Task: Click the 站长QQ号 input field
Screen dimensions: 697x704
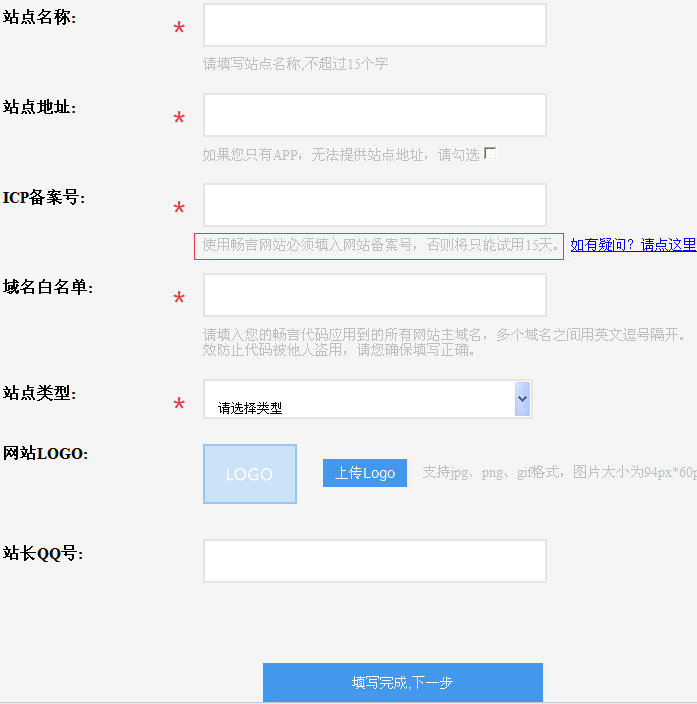Action: (x=374, y=561)
